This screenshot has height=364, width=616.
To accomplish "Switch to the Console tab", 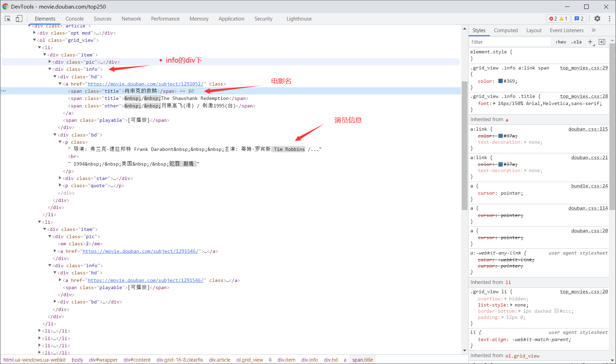I will click(75, 19).
